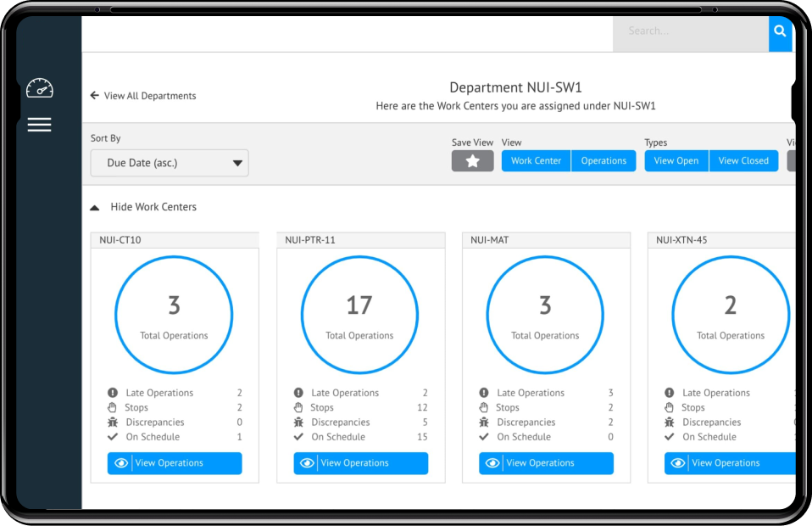Click Stops count 12 in NUI-PTR-11

[422, 407]
